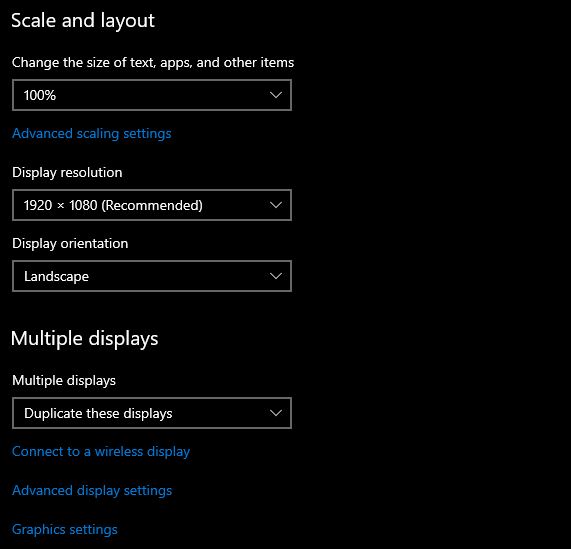Click small Multiple displays label above dropdown

point(64,380)
